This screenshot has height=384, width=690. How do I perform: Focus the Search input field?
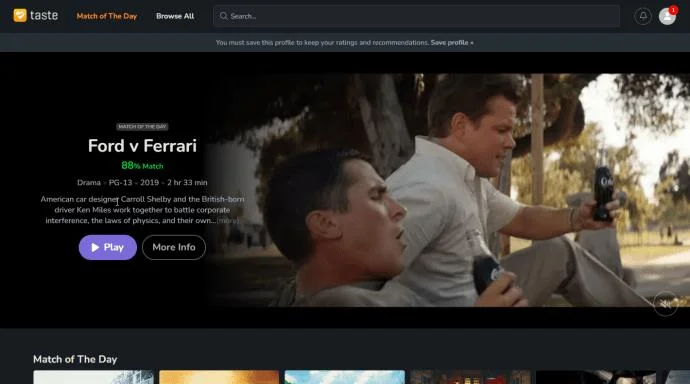416,16
